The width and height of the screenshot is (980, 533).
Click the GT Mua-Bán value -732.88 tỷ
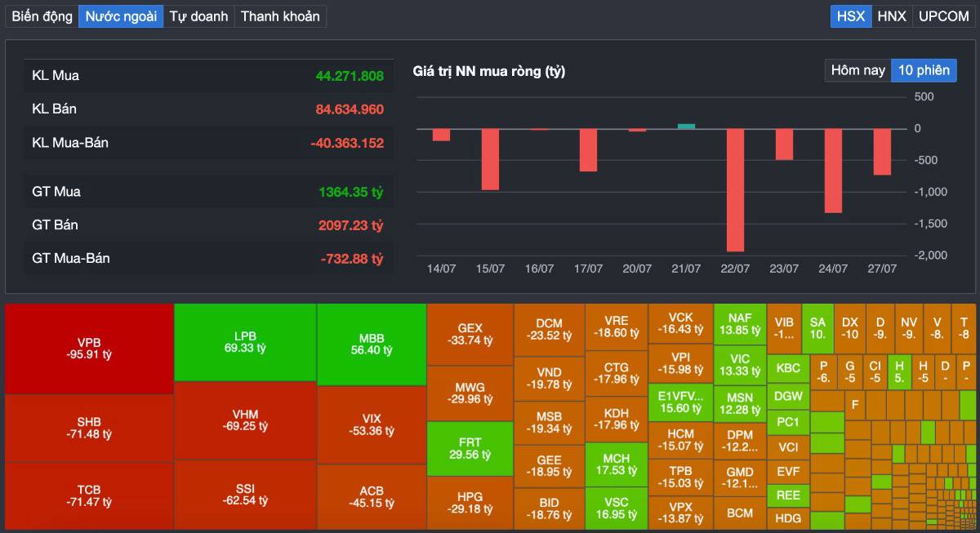[x=352, y=258]
